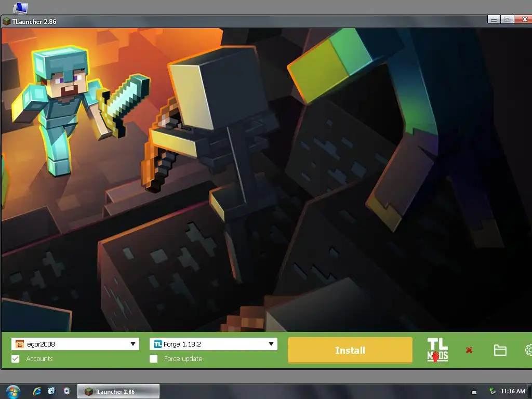Untick the Accounts checkbox
Image resolution: width=532 pixels, height=399 pixels.
coord(15,358)
